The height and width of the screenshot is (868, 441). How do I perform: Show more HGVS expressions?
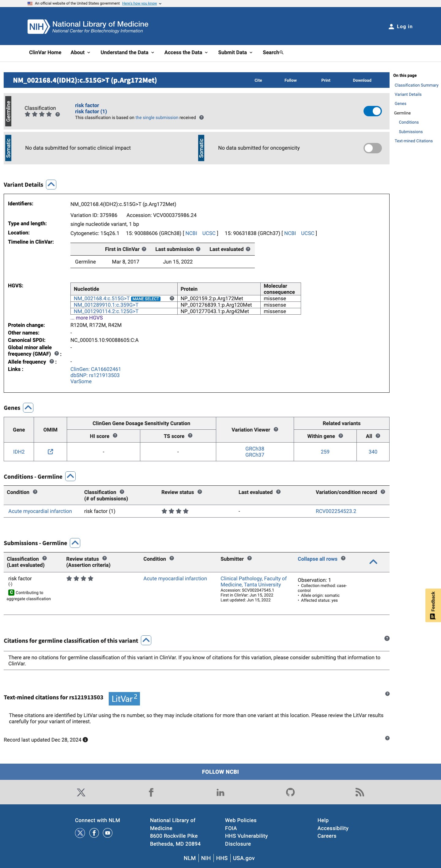[87, 318]
